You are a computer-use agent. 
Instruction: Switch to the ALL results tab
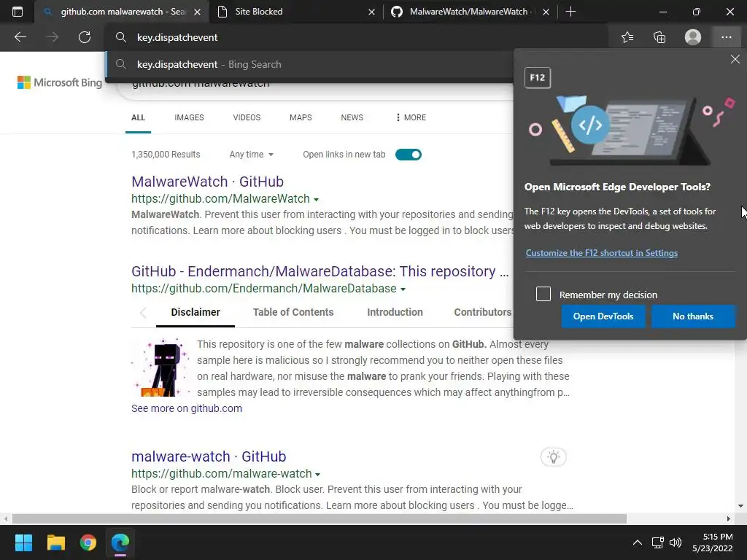[x=138, y=117]
